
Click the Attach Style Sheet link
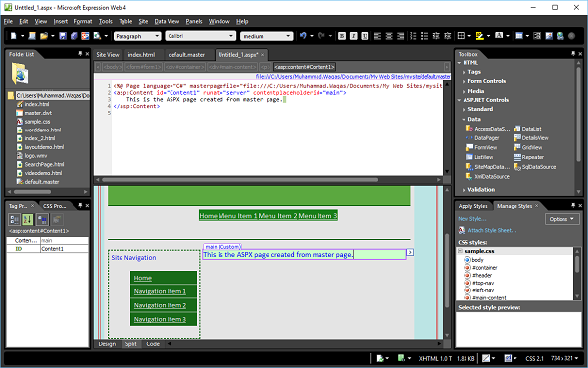pos(492,230)
